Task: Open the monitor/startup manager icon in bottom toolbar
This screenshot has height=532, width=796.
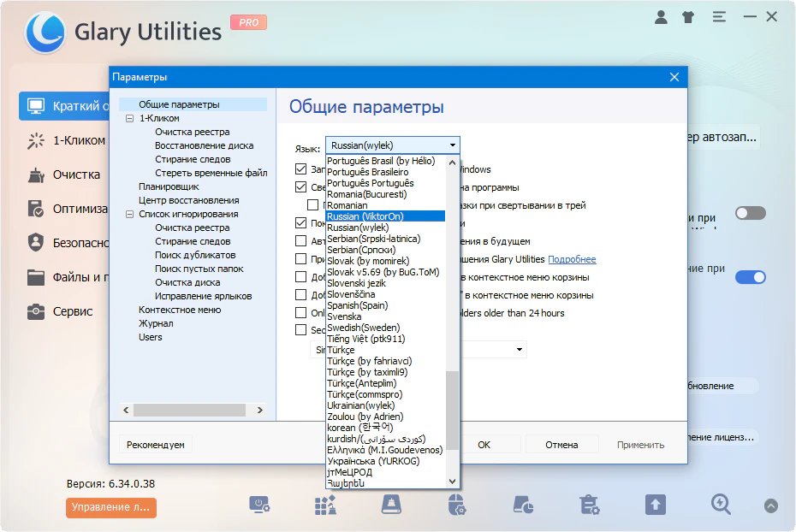Action: [261, 506]
